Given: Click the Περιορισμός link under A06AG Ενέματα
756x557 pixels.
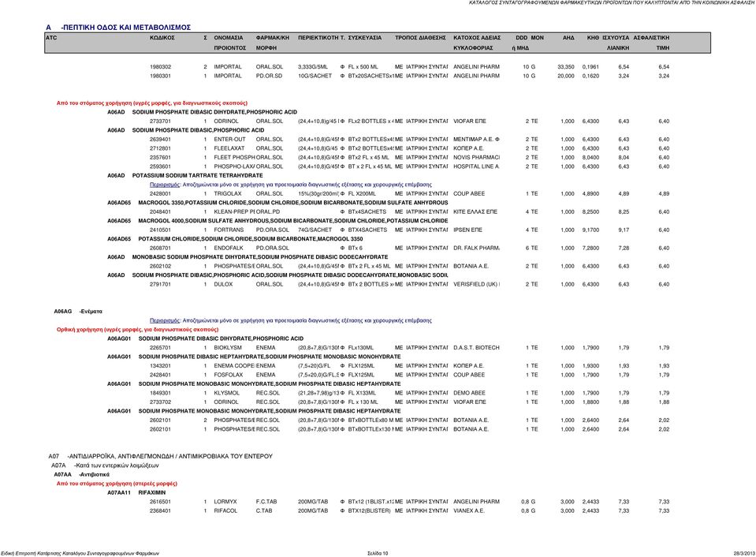Looking at the screenshot, I should [165, 320].
